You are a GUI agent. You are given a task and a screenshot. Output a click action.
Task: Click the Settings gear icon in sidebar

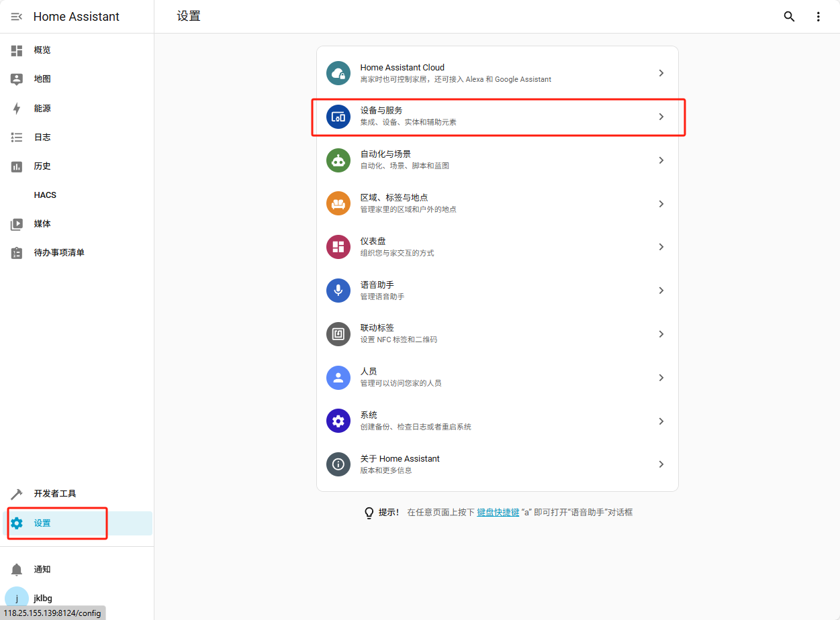(17, 523)
